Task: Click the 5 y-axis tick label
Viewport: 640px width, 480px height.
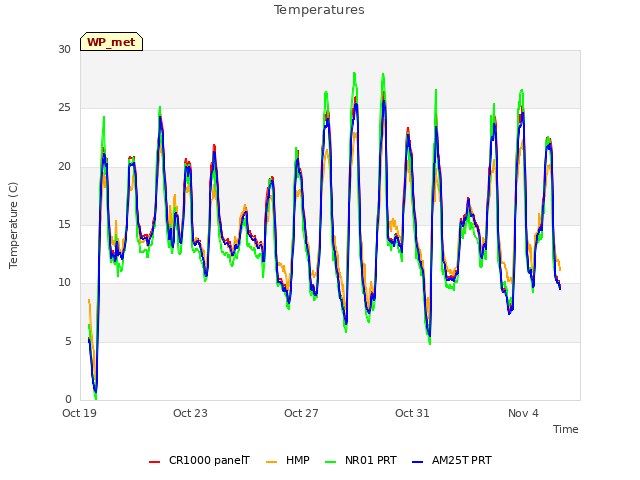Action: pos(68,342)
